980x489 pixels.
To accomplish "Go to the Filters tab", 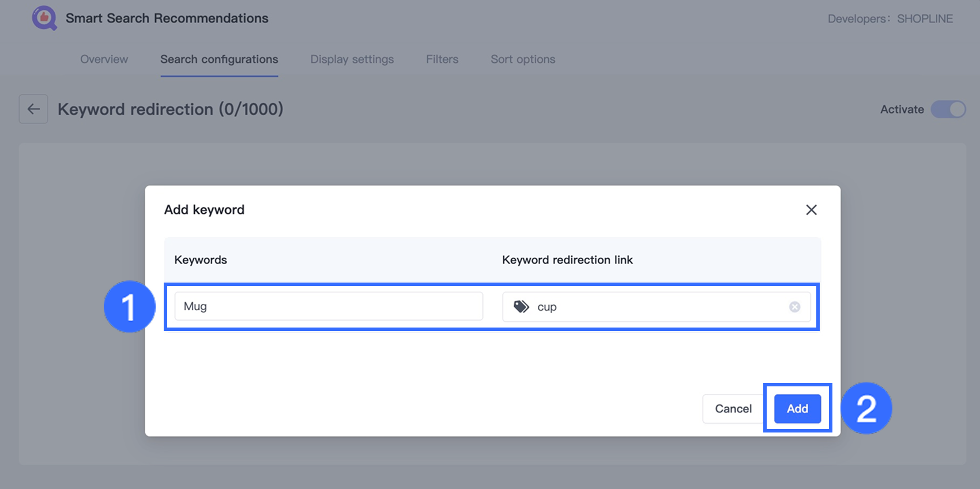I will [442, 59].
